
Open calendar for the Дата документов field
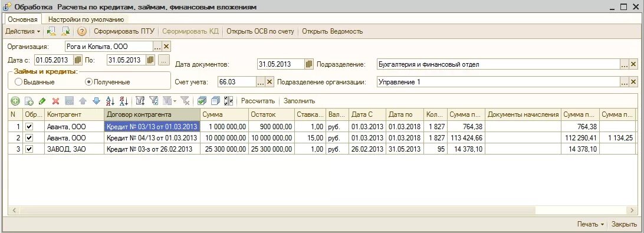point(309,64)
